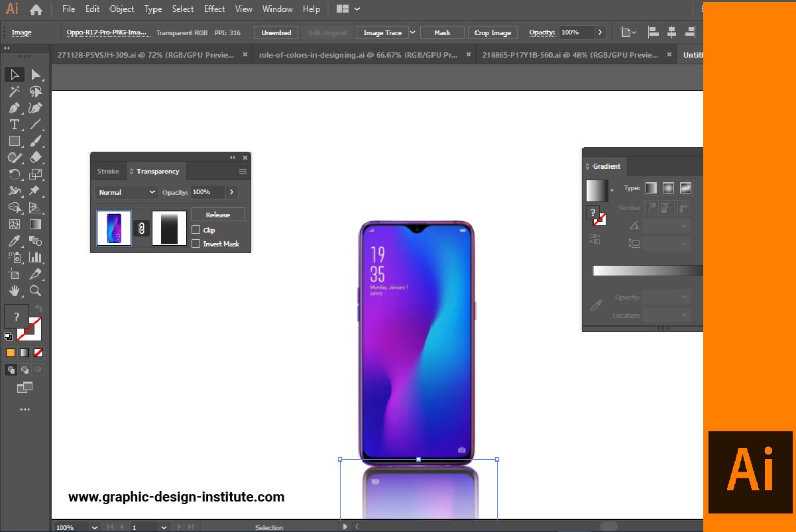
Task: Select the Rectangle tool
Action: pos(15,141)
